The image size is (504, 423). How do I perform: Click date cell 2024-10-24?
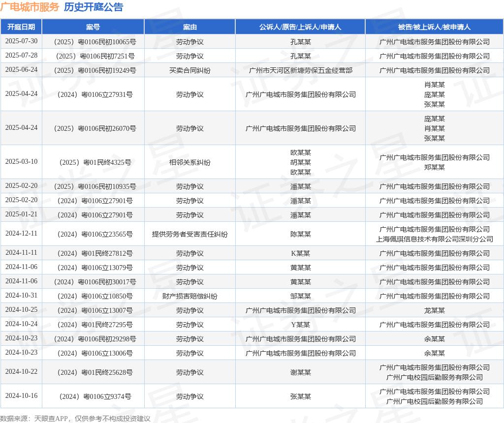coord(21,324)
